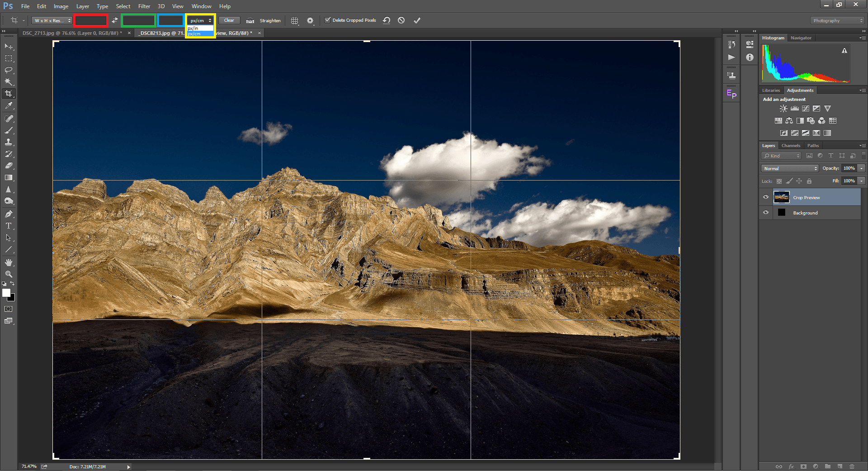Select the Magic Wand tool

(9, 82)
